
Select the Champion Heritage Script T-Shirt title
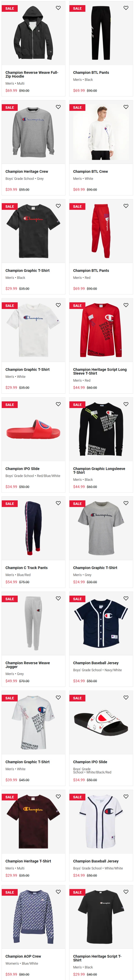97,958
